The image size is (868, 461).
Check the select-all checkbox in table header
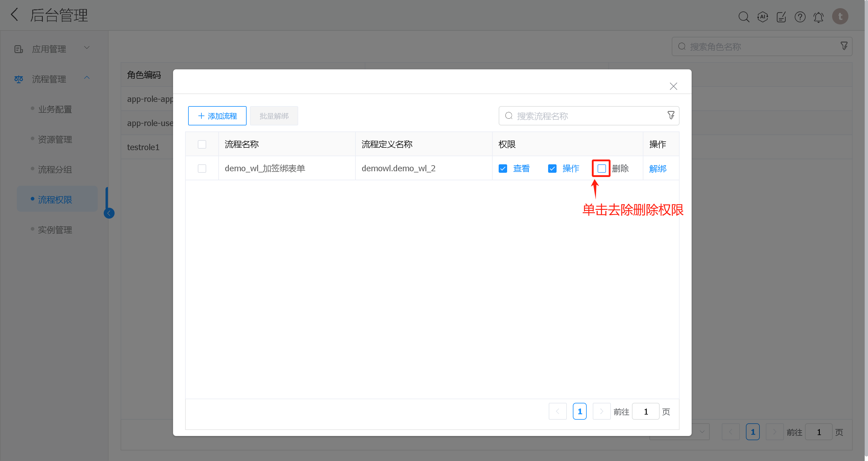point(202,144)
